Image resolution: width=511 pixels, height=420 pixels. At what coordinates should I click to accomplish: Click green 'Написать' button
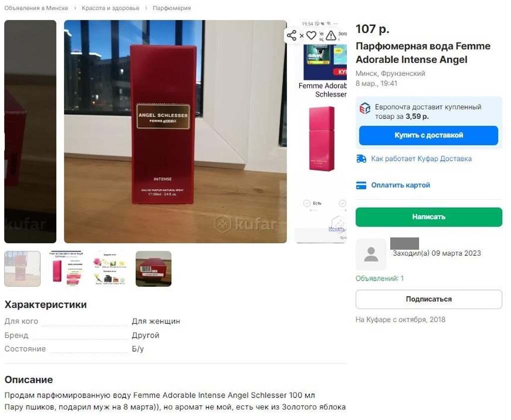[x=429, y=217]
